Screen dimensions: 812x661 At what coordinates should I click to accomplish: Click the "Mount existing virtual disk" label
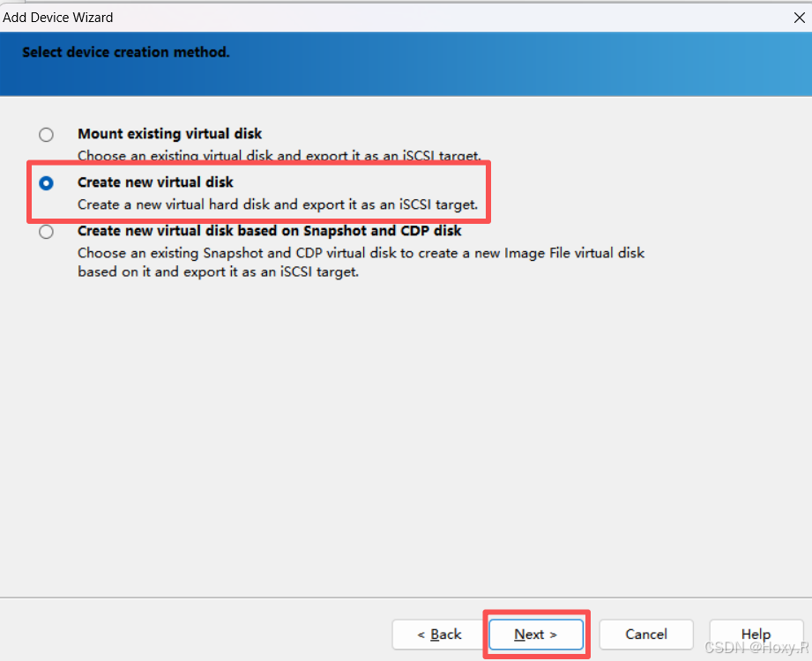[170, 134]
